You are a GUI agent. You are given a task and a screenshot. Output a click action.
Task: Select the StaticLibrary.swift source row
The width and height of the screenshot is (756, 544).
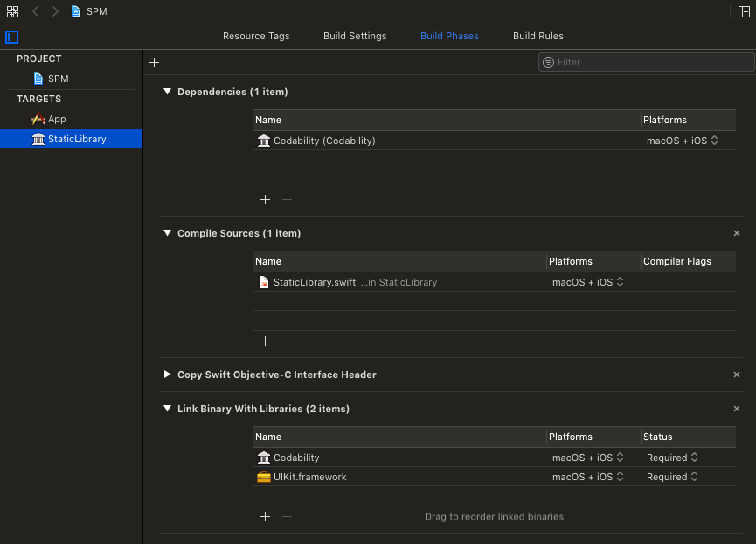point(495,282)
